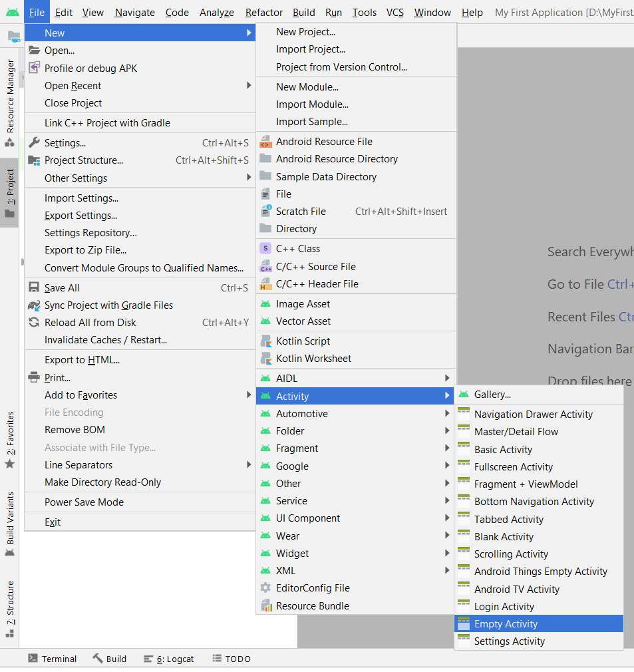
Task: Select Login Activity template
Action: 539,606
